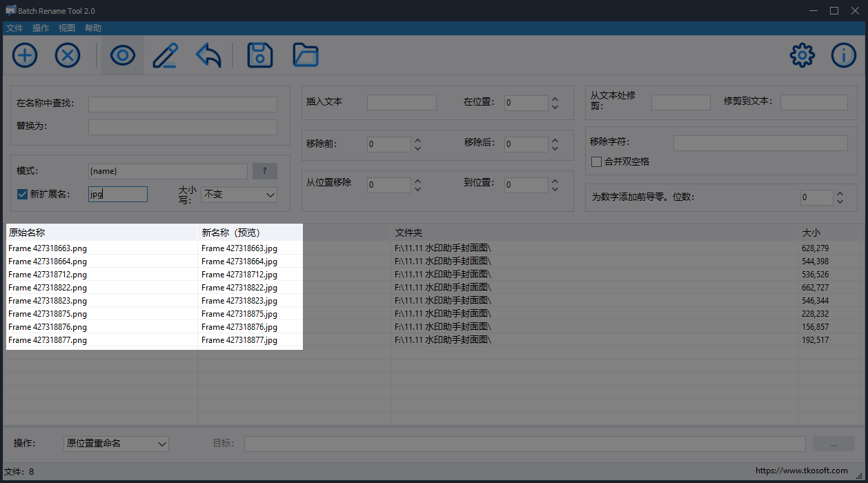Click the 到位置 number field

pos(526,184)
